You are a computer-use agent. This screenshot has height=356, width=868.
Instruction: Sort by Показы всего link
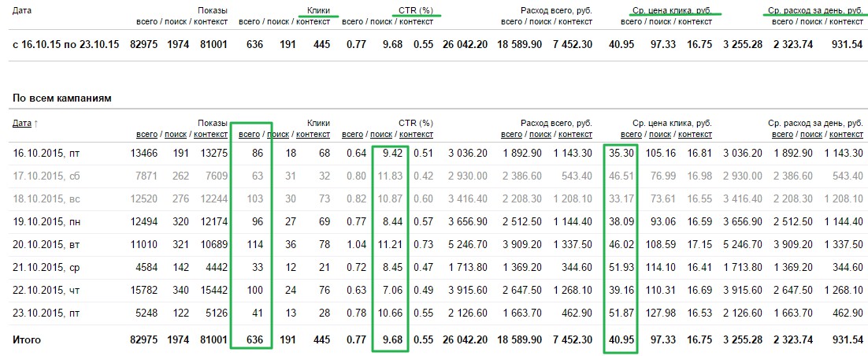point(147,135)
